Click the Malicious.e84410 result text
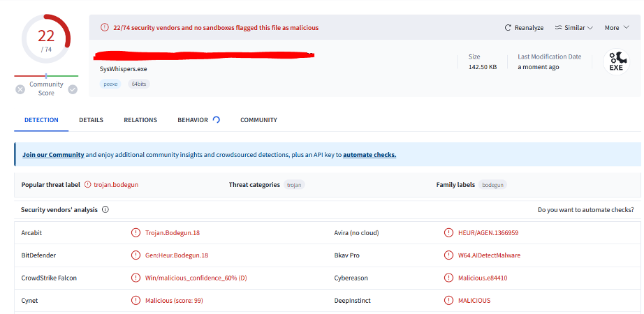 point(483,278)
